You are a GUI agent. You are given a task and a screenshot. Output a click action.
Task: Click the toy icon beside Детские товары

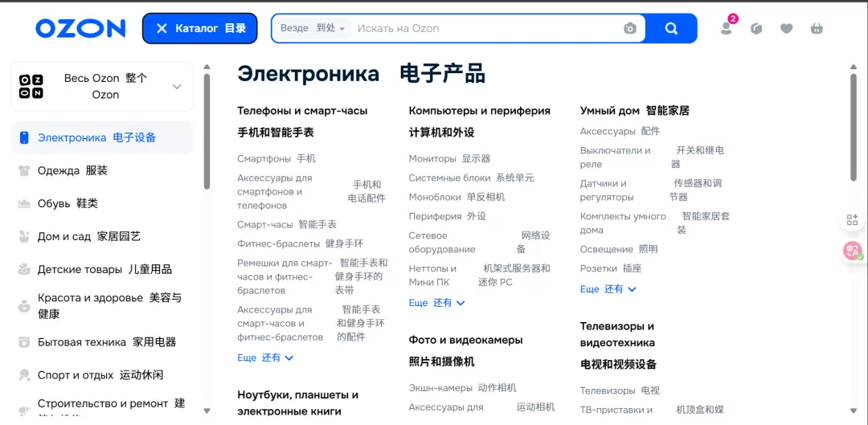pos(24,270)
